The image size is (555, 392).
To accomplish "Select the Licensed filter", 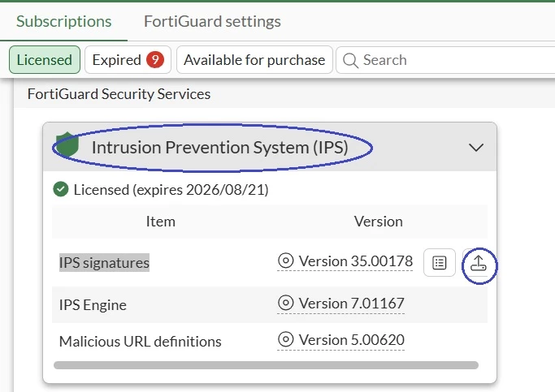I will pyautogui.click(x=45, y=60).
